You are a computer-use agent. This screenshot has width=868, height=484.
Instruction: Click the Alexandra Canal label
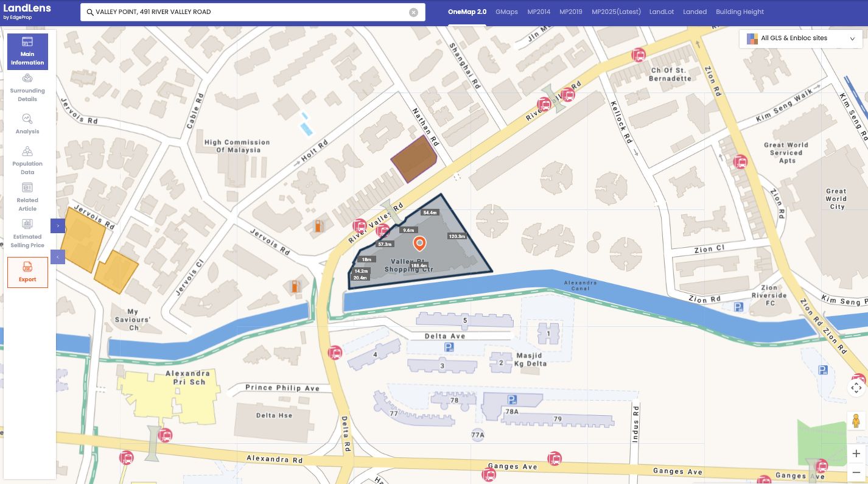tap(580, 285)
